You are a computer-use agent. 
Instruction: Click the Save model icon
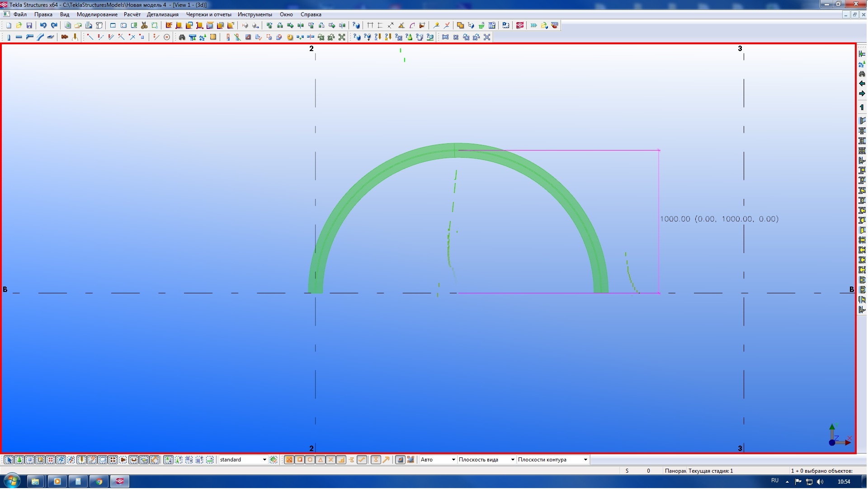point(29,26)
